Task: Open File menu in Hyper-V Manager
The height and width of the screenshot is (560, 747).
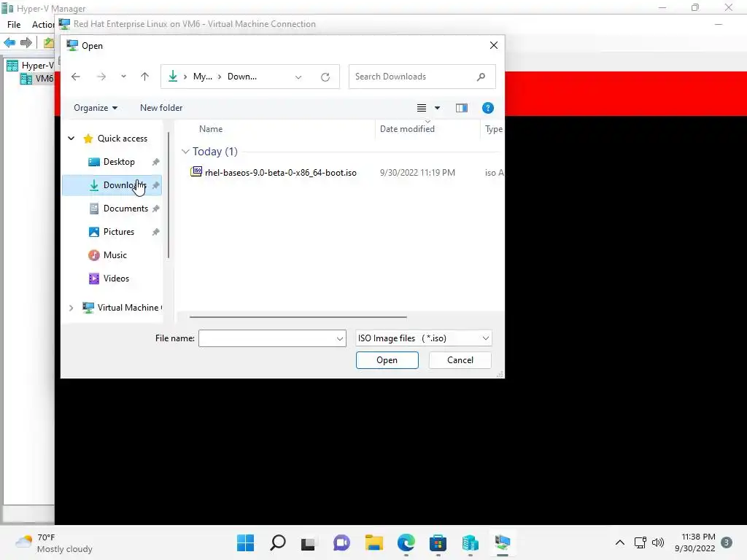Action: point(14,24)
